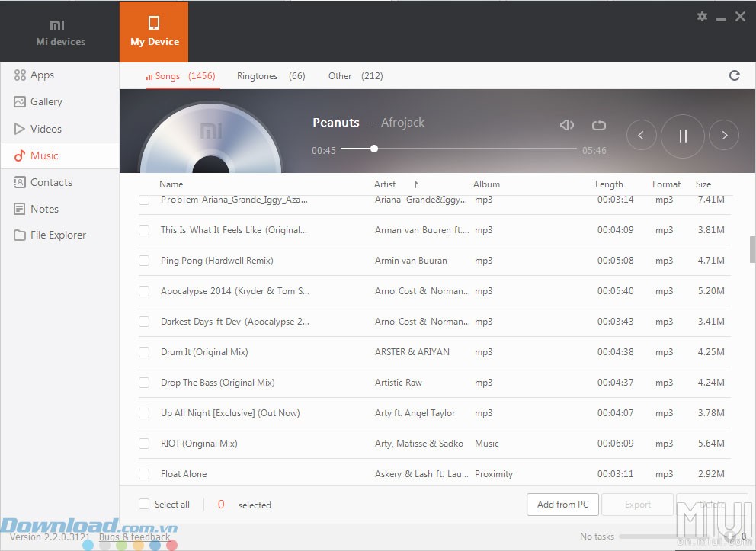
Task: Mute the volume speaker icon
Action: [x=566, y=125]
